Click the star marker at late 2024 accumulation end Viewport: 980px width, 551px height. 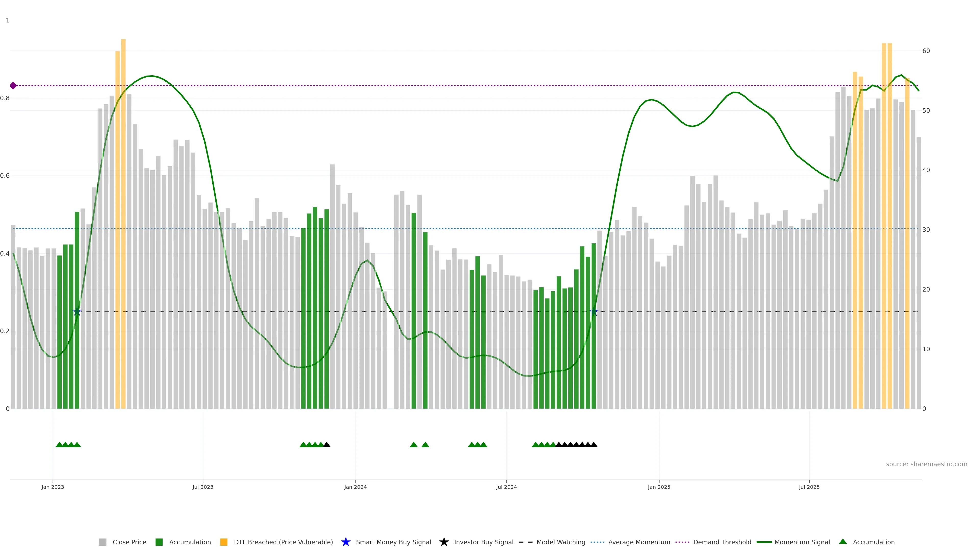(x=594, y=312)
